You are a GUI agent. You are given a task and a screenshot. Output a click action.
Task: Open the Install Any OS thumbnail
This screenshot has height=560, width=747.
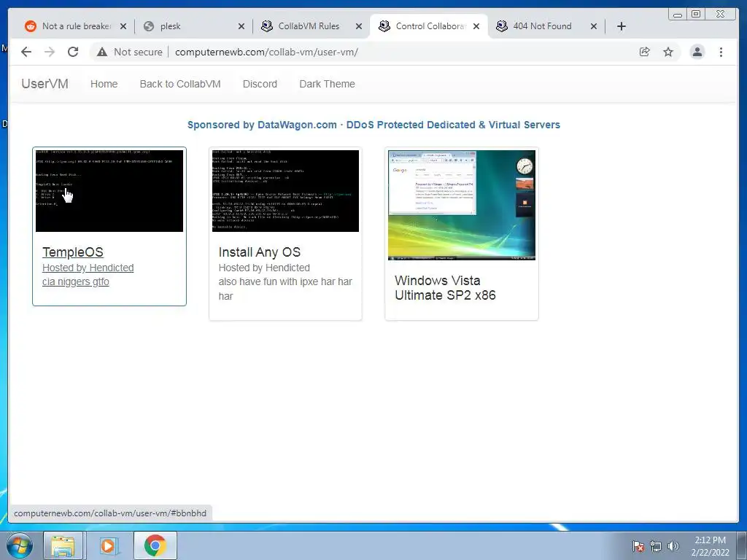[285, 191]
